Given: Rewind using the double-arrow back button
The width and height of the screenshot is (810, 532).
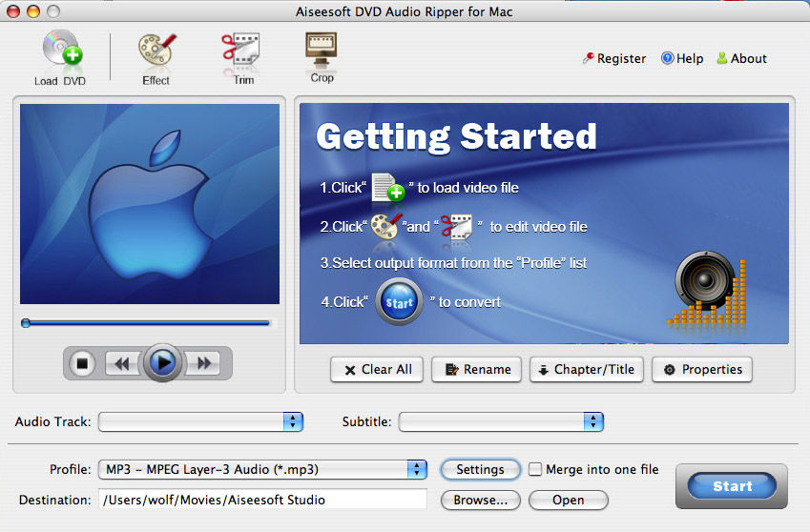Looking at the screenshot, I should point(122,363).
